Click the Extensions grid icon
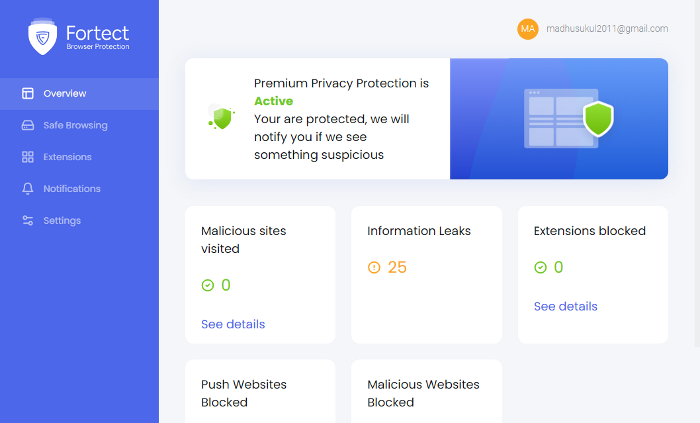Screen dimensions: 700x423 pyautogui.click(x=28, y=157)
